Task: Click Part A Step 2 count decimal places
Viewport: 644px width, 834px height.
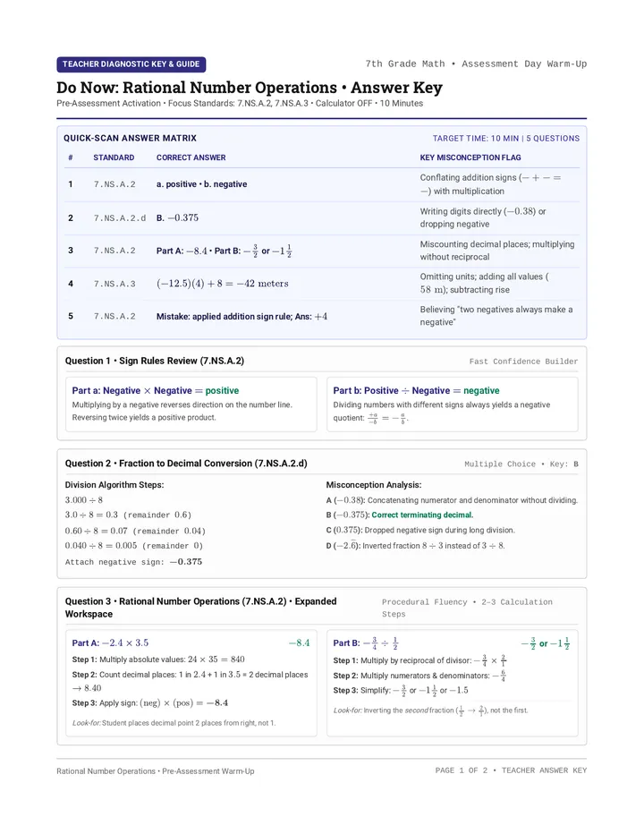Action: tap(190, 681)
